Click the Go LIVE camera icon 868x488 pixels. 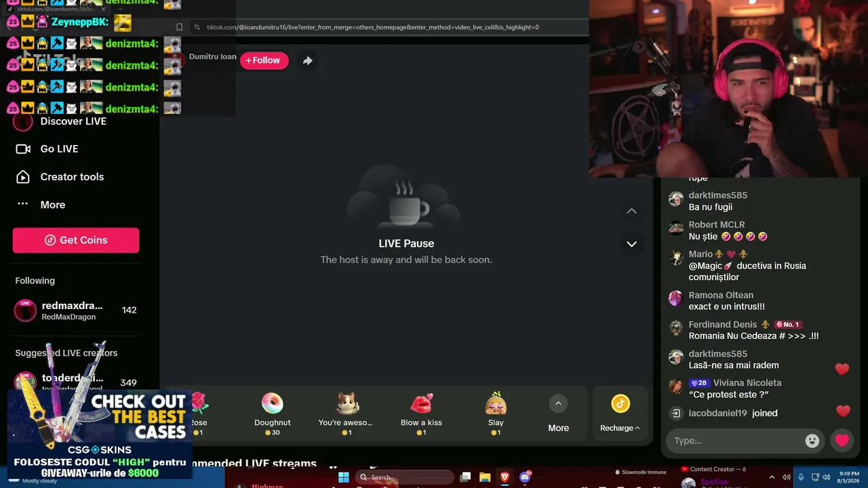click(23, 149)
